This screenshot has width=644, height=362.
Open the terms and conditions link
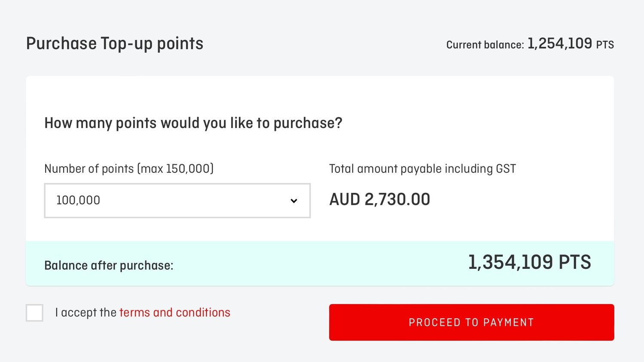click(x=174, y=313)
